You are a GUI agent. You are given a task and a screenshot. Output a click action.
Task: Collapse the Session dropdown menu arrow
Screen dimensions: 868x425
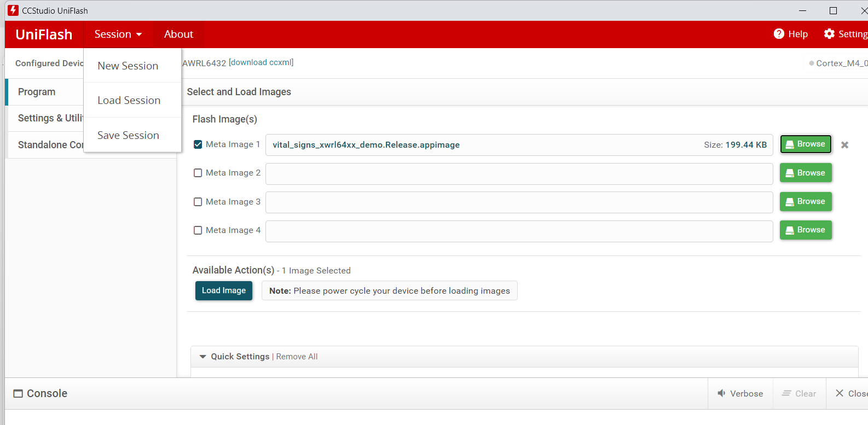point(139,34)
